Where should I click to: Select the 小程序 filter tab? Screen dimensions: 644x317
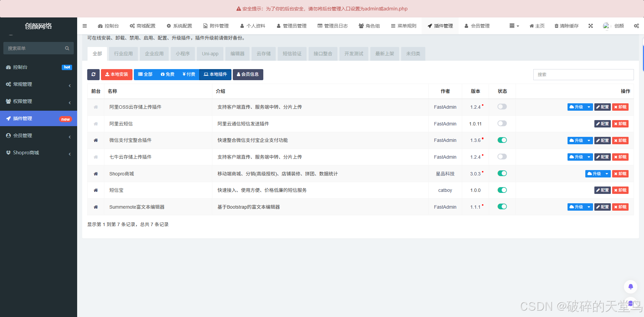pos(183,54)
